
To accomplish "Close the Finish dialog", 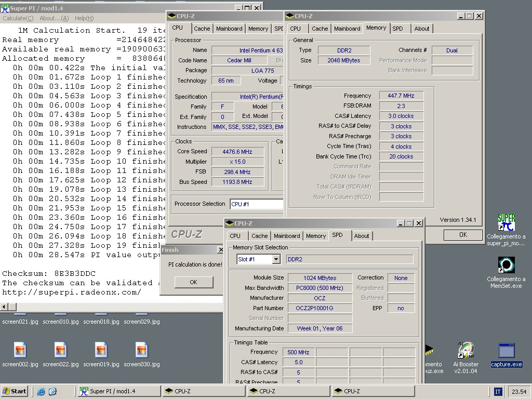I will [220, 250].
